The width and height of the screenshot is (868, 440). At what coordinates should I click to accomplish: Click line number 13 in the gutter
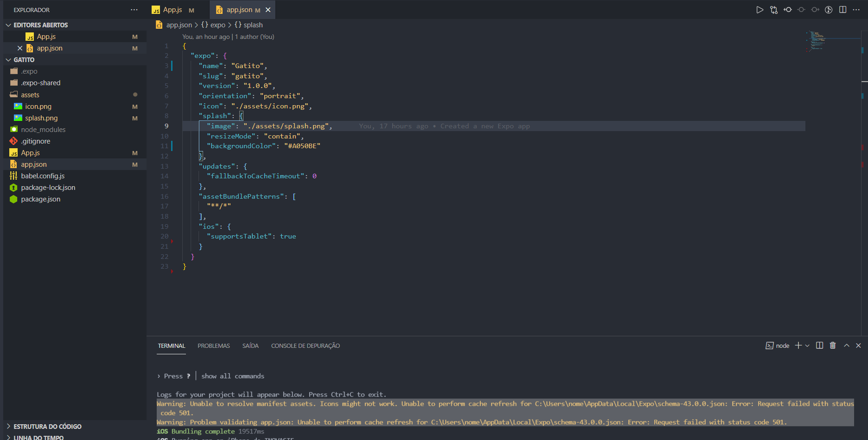click(x=165, y=166)
